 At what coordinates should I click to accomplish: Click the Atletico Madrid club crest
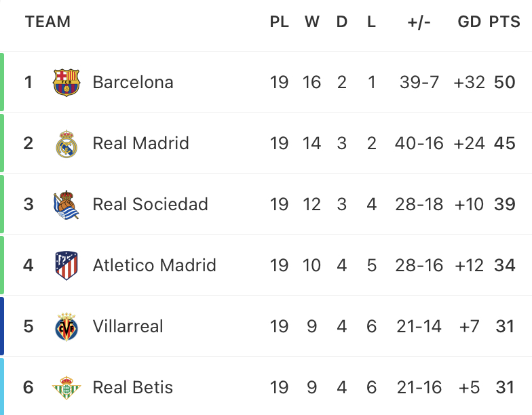pyautogui.click(x=66, y=266)
